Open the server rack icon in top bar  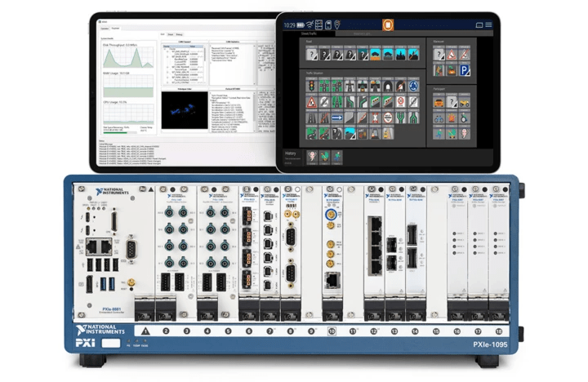[x=318, y=24]
